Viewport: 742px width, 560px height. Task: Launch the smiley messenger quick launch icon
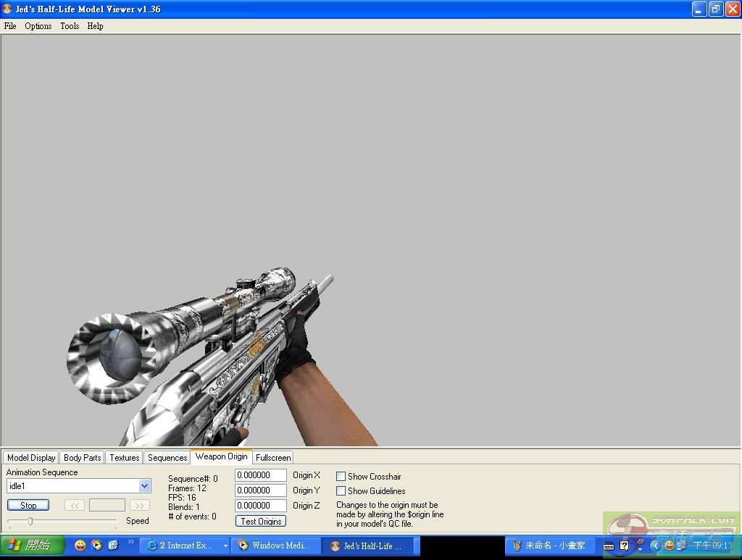(x=80, y=546)
